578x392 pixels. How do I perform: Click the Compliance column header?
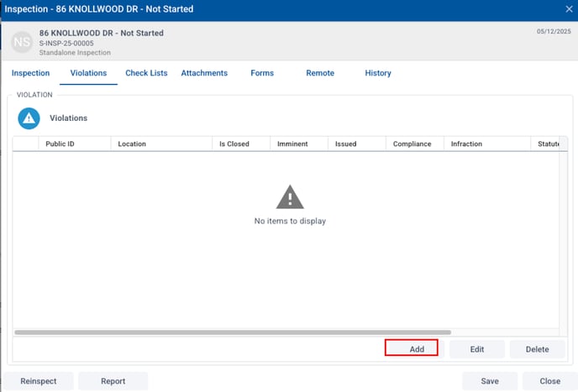coord(412,144)
